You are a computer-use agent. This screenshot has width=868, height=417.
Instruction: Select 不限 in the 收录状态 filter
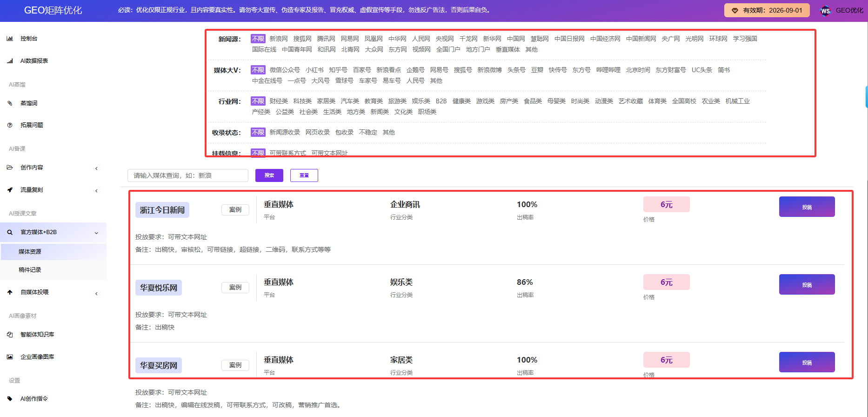point(258,132)
